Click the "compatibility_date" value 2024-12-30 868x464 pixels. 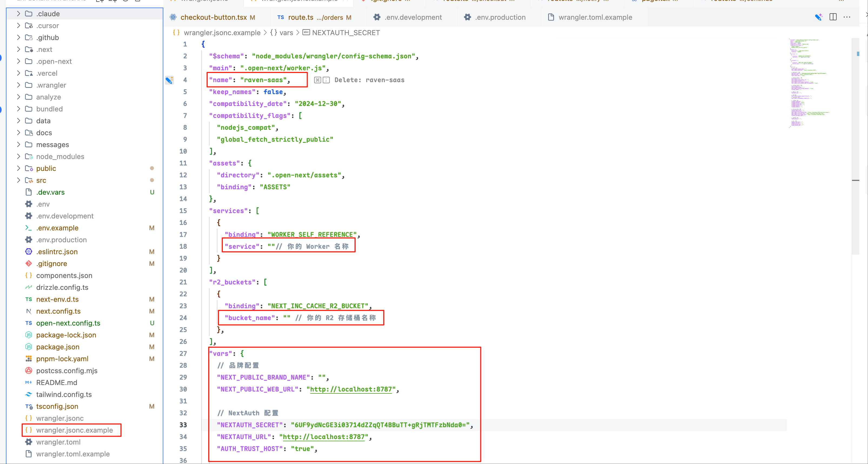[x=318, y=104]
